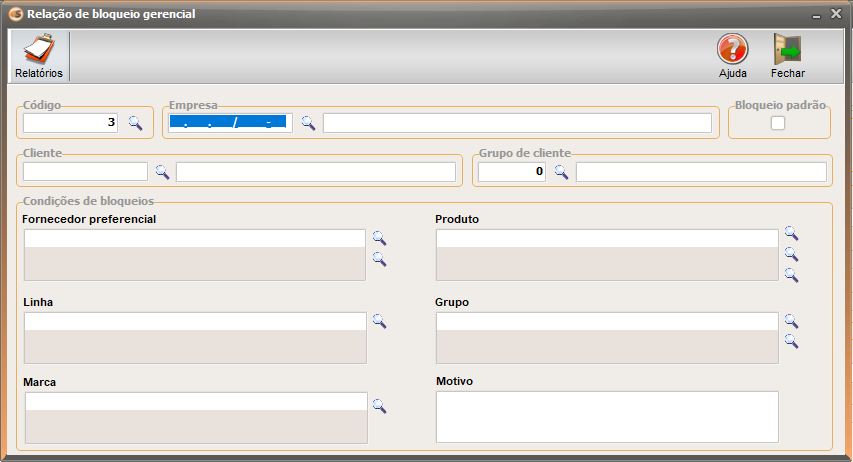
Task: Toggle the Bloqueio padrão checkbox
Action: 778,123
